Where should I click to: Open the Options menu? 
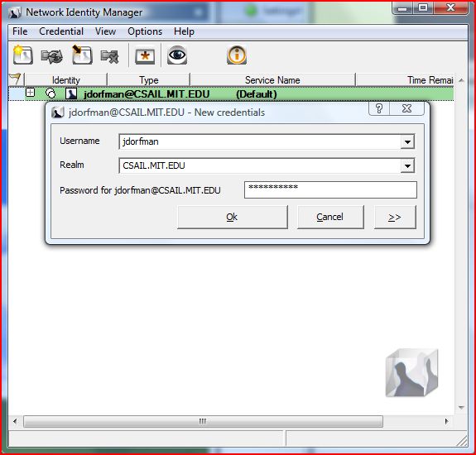(x=145, y=31)
